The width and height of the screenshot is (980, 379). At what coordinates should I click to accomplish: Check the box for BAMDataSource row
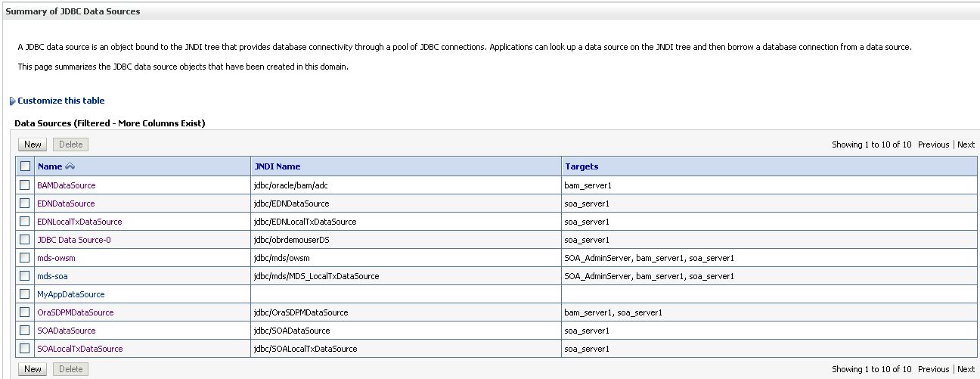[x=25, y=185]
